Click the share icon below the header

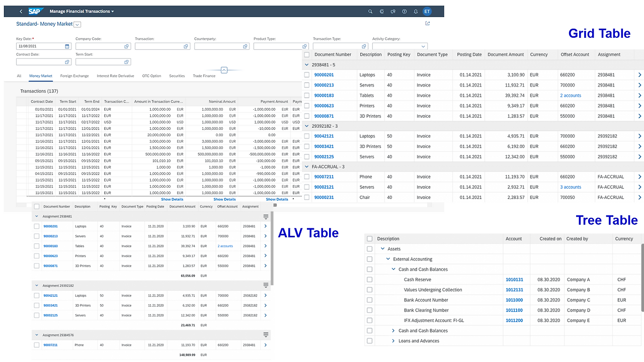pos(428,23)
